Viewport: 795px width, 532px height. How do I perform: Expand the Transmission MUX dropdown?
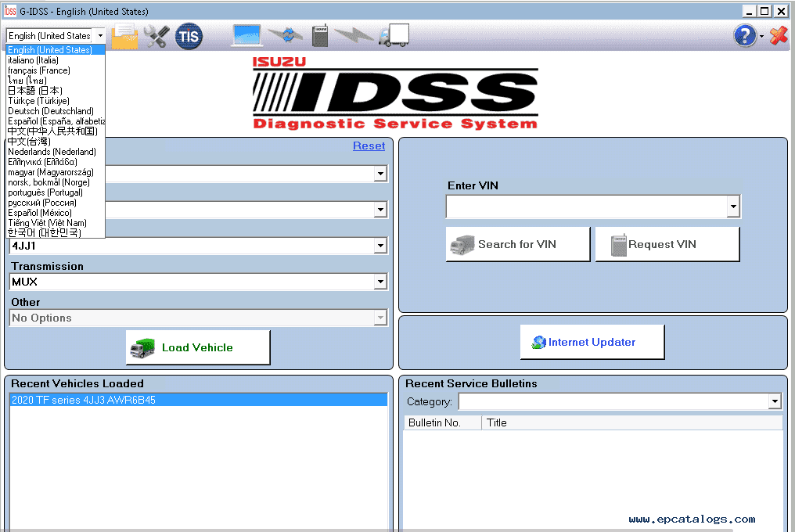coord(380,282)
